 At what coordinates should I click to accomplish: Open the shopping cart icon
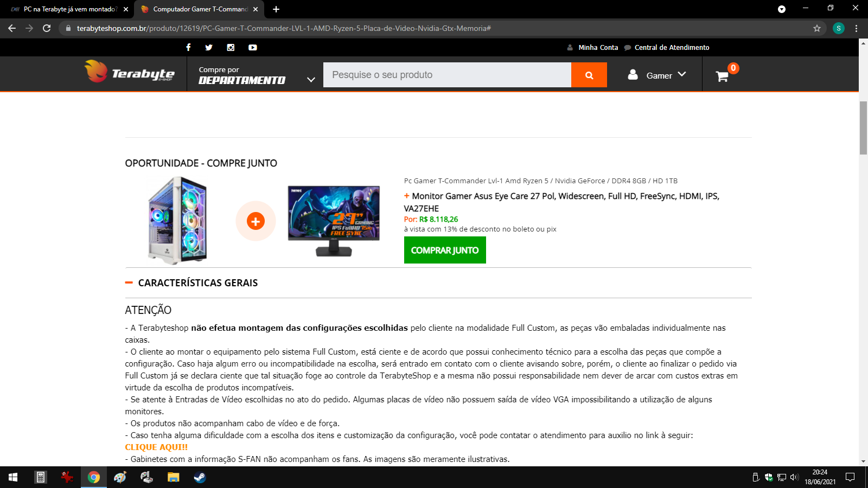click(722, 76)
